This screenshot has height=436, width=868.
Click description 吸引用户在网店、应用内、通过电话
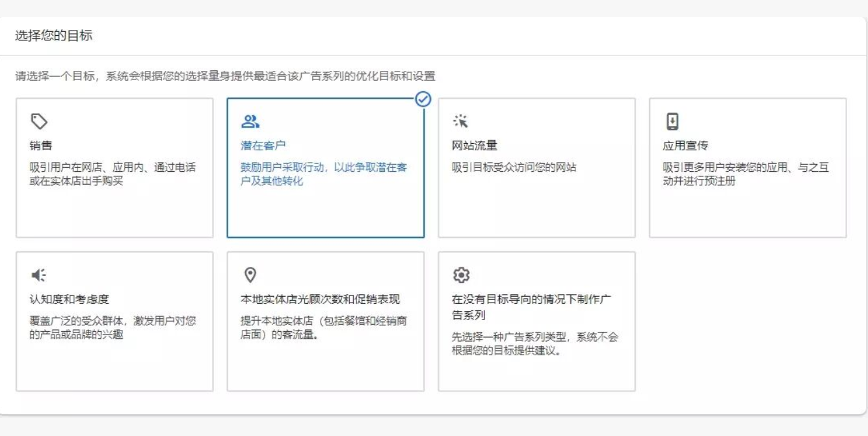point(112,174)
